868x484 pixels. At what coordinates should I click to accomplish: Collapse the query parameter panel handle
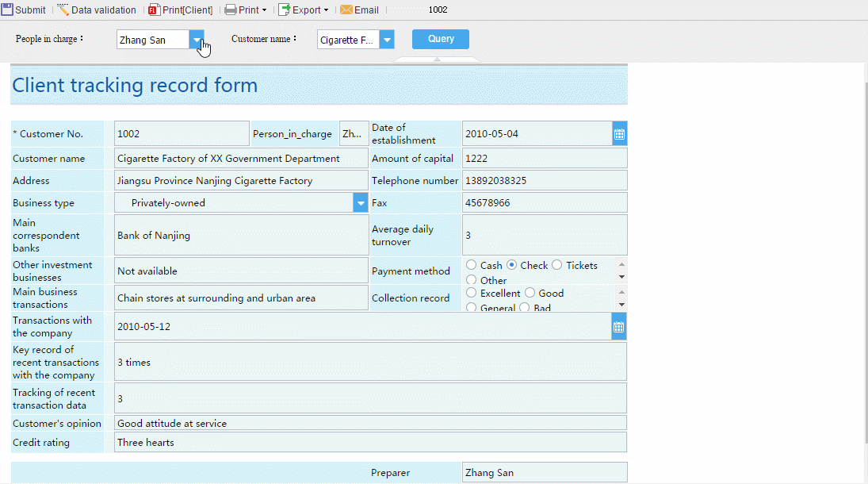click(x=437, y=60)
